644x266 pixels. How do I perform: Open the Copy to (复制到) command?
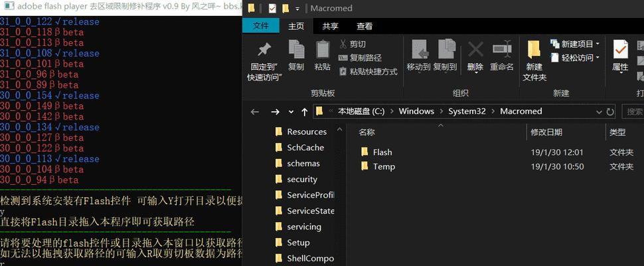tap(445, 55)
